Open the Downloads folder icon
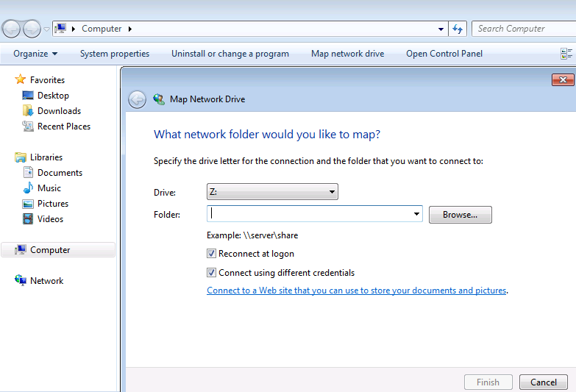This screenshot has height=392, width=576. tap(28, 111)
